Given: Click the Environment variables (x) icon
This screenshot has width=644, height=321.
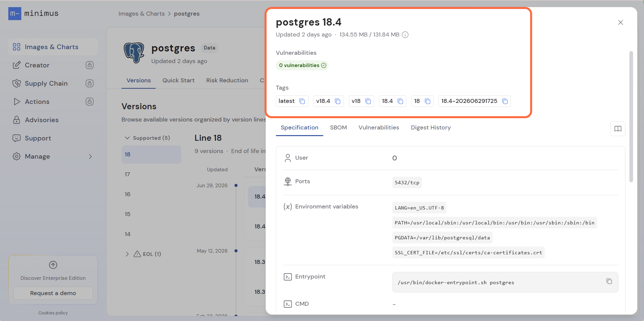Looking at the screenshot, I should point(288,207).
